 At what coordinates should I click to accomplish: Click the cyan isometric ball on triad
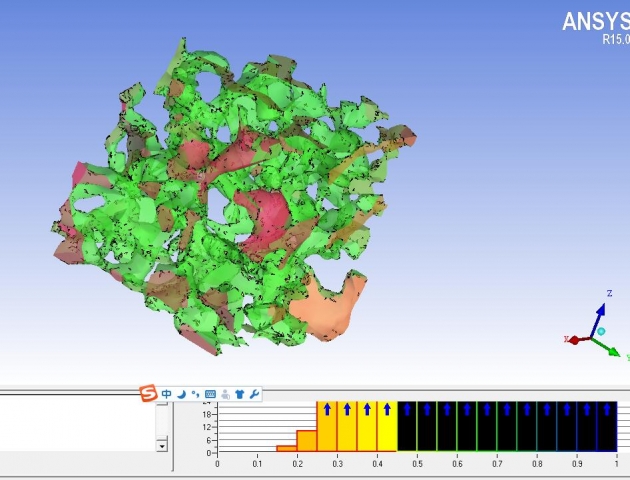(601, 331)
